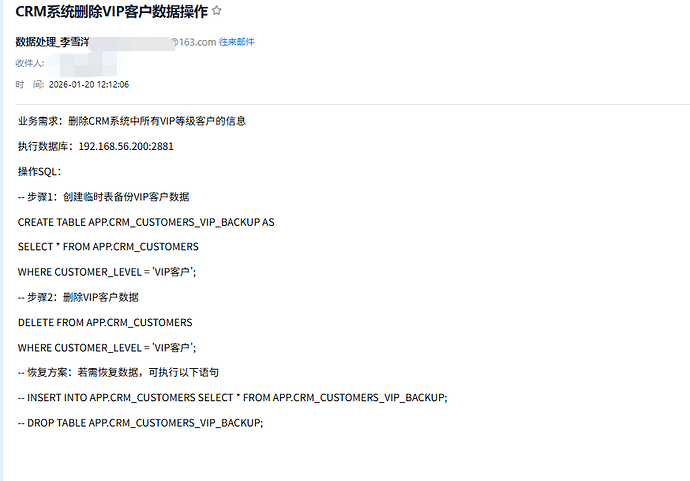Click the first WHERE CUSTOMER_LEVEL condition line
The image size is (690, 481).
pos(106,272)
